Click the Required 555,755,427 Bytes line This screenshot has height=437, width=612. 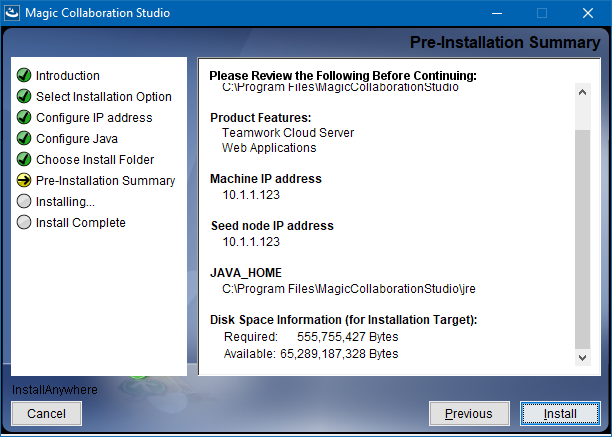pos(311,337)
